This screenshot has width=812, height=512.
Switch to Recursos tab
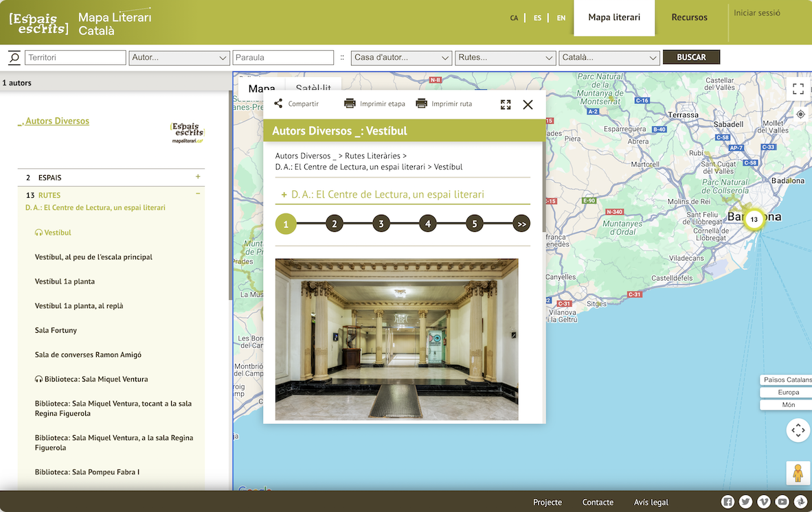(689, 18)
